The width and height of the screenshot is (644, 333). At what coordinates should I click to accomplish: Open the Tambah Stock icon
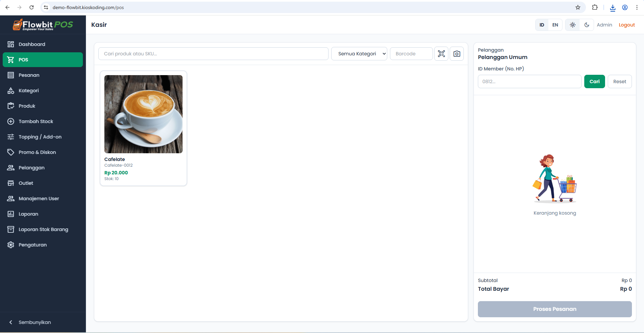10,121
